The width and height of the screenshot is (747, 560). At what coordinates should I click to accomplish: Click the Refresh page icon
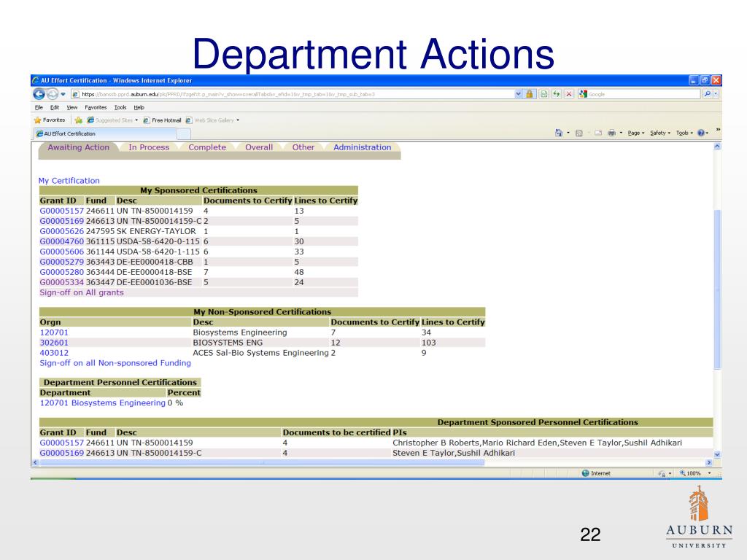[556, 94]
